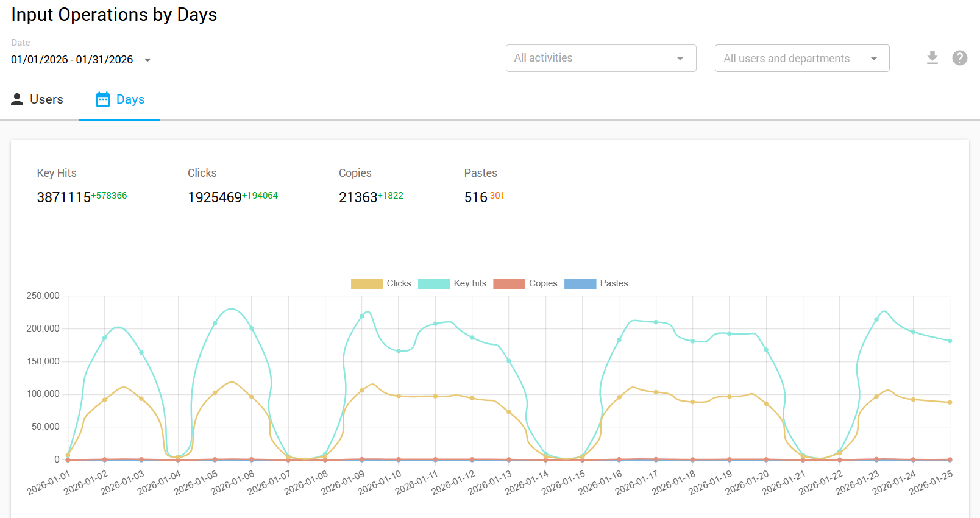
Task: Click the calendar icon on Days tab
Action: point(103,99)
